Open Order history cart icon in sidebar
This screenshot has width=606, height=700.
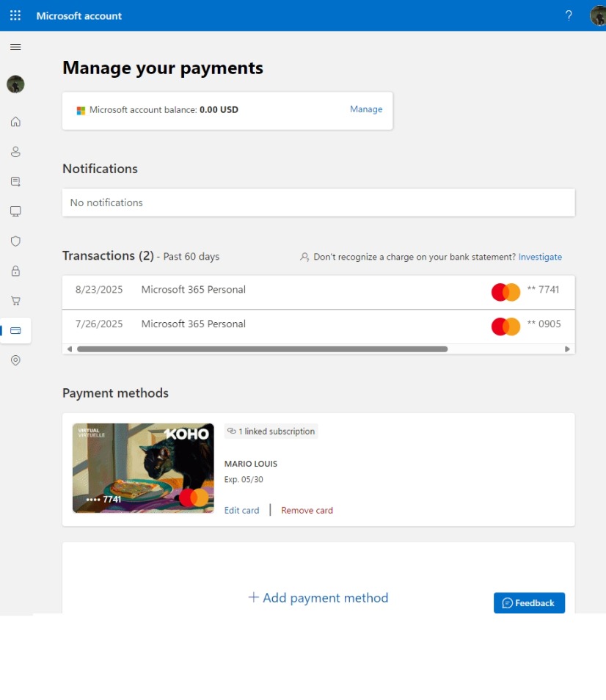[15, 301]
